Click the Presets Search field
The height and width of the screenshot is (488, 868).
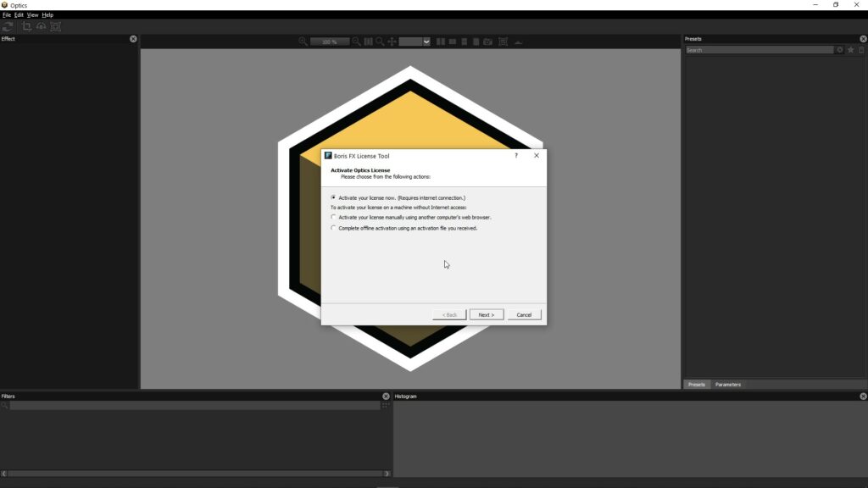point(759,50)
